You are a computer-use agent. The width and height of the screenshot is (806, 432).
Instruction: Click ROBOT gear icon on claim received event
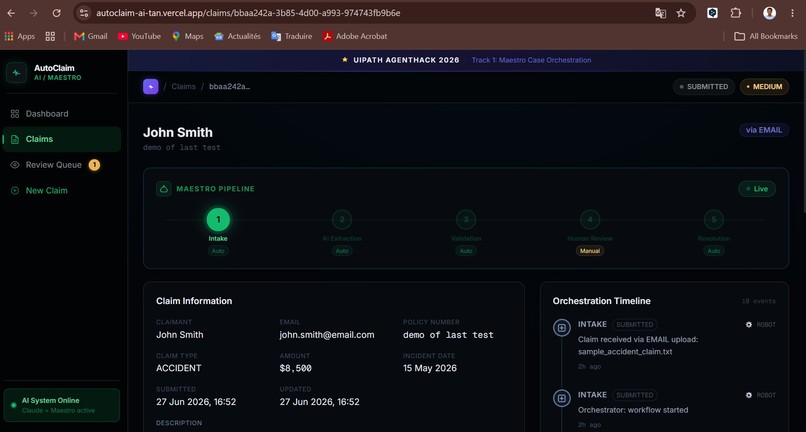[x=748, y=325]
